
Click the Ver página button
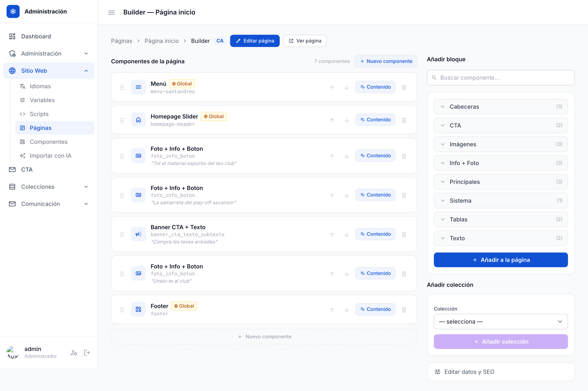click(305, 41)
